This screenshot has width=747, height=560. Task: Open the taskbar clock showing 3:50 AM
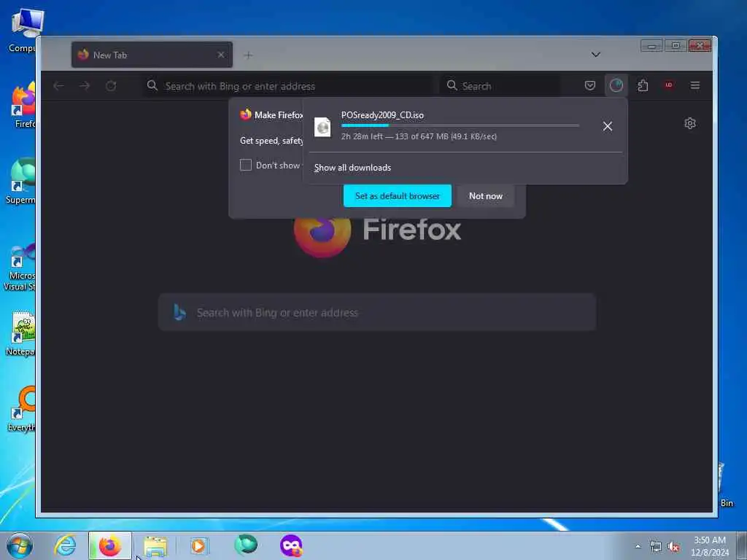click(x=710, y=546)
